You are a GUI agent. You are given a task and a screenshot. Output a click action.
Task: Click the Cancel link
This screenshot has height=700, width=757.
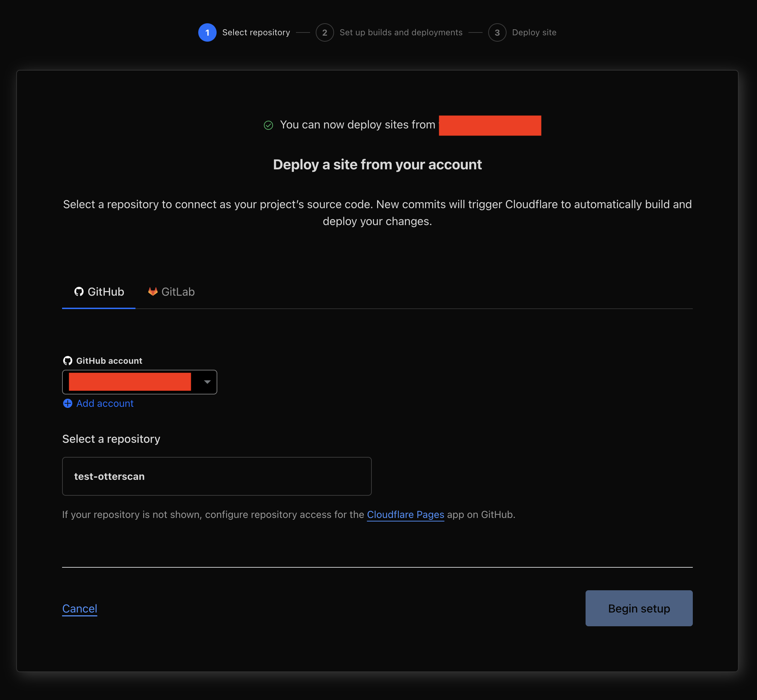click(79, 608)
